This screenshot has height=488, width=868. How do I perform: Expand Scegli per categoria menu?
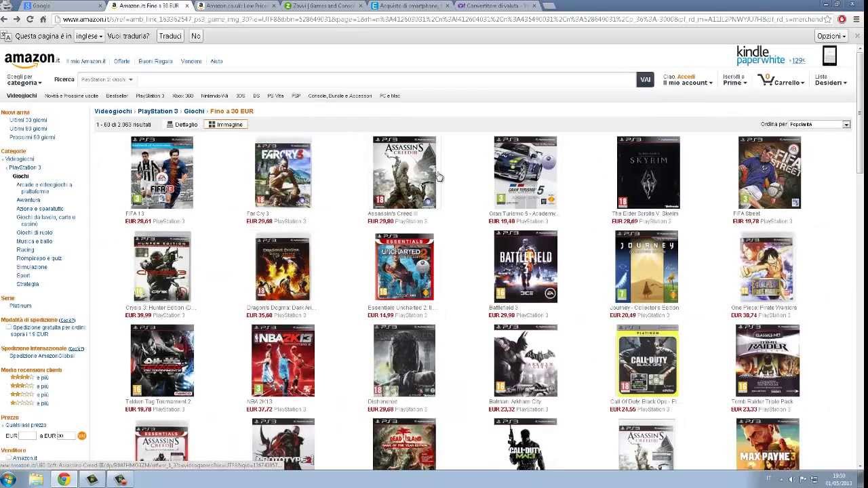point(24,80)
